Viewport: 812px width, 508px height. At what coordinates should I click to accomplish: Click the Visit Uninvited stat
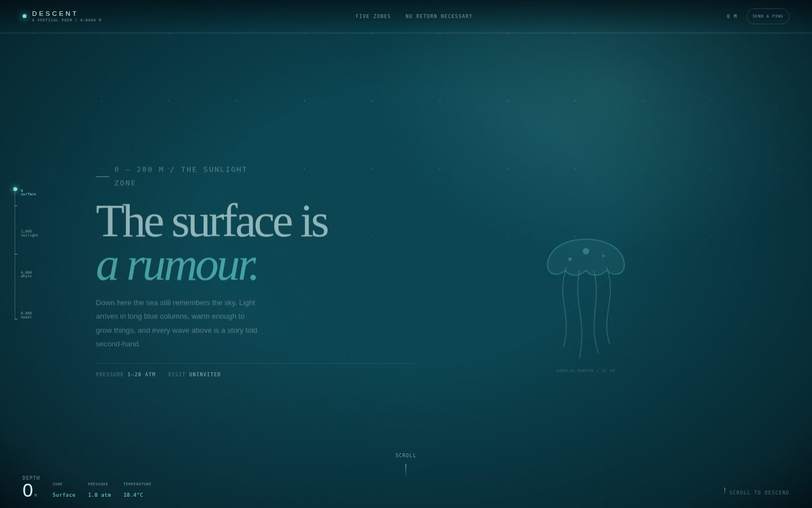coord(195,375)
